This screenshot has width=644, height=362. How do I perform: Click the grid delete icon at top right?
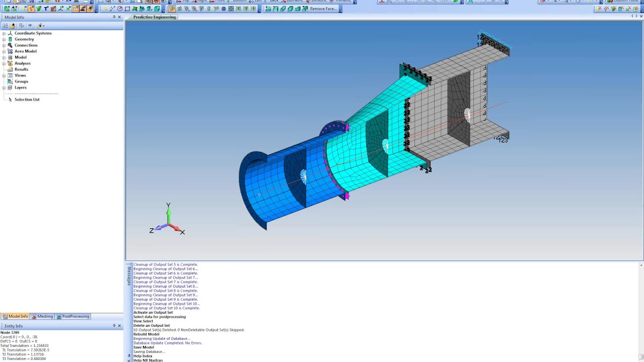click(635, 9)
